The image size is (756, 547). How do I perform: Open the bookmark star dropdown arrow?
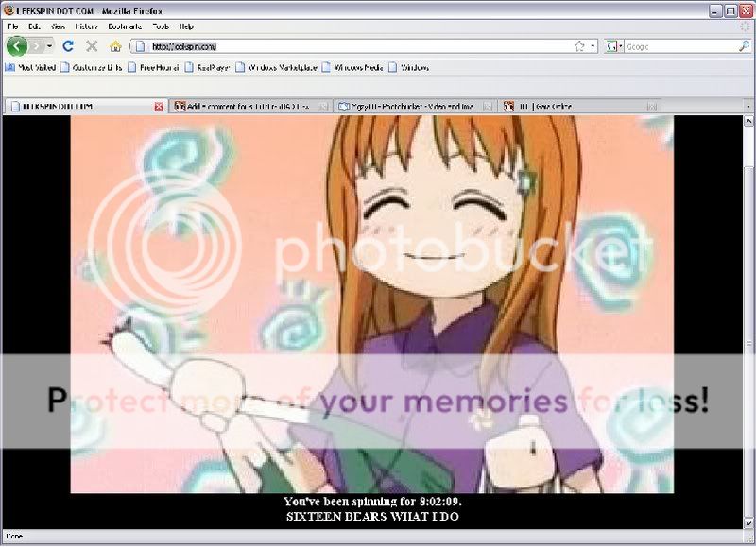pyautogui.click(x=592, y=46)
